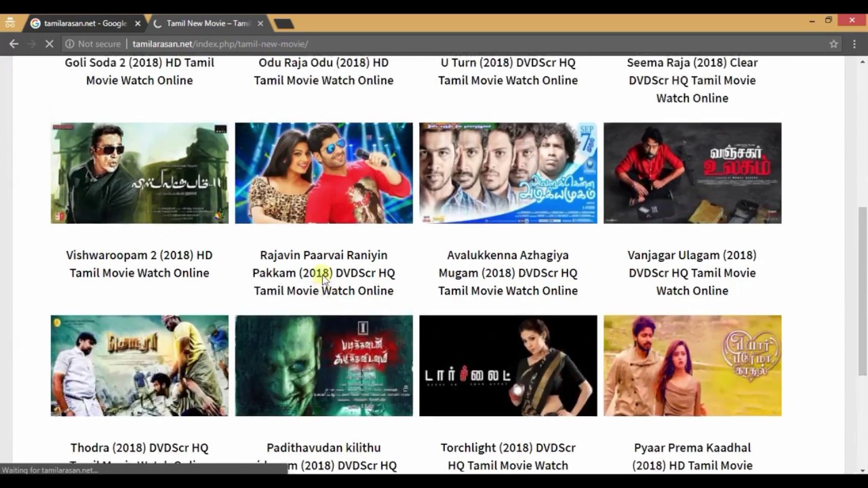
Task: Minimize the Chrome window
Action: (812, 20)
